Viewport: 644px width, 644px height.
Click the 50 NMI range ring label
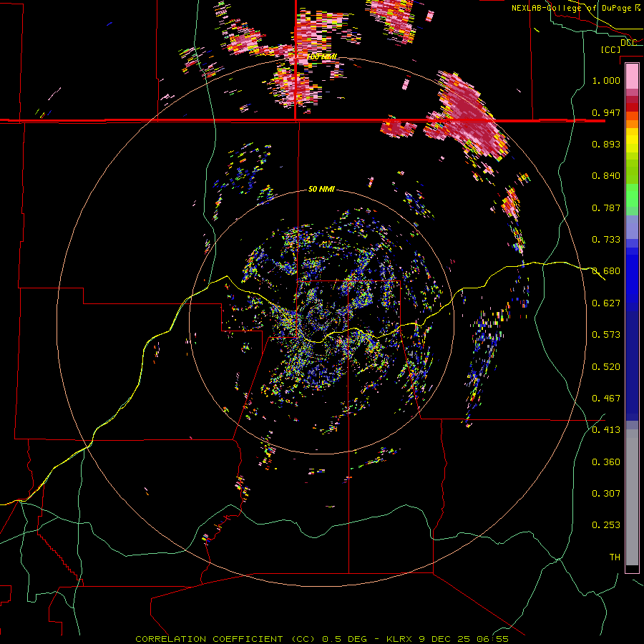(321, 189)
